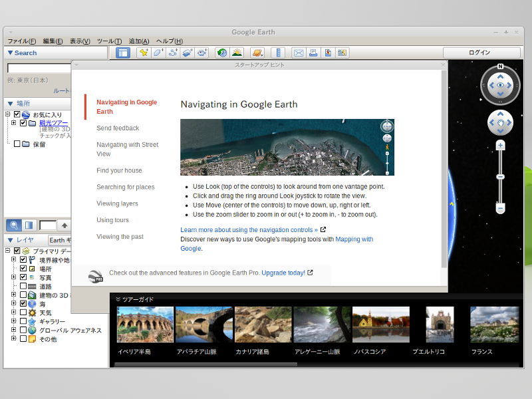Uncheck the 写真 layer checkbox

coord(23,277)
